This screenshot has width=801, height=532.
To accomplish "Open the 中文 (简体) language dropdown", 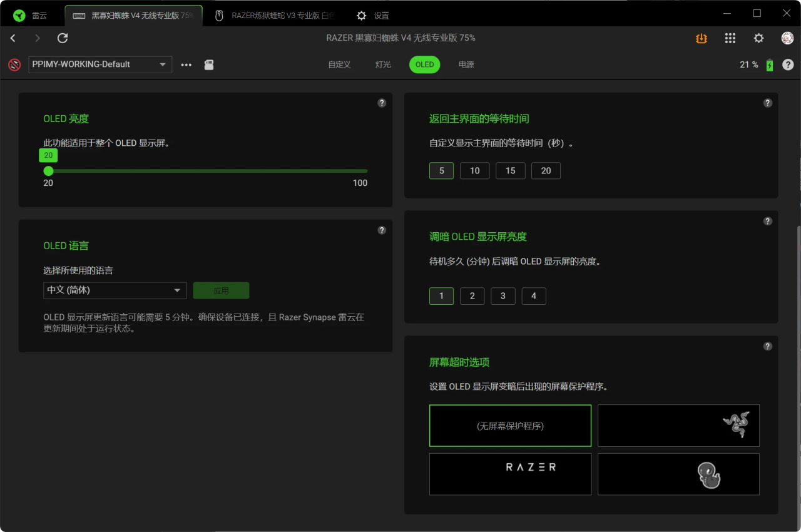I will tap(115, 290).
